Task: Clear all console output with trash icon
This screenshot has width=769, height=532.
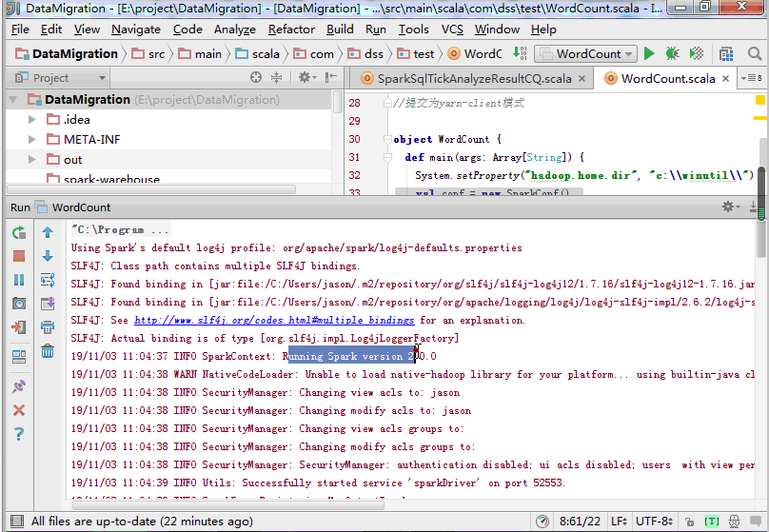Action: (x=48, y=351)
